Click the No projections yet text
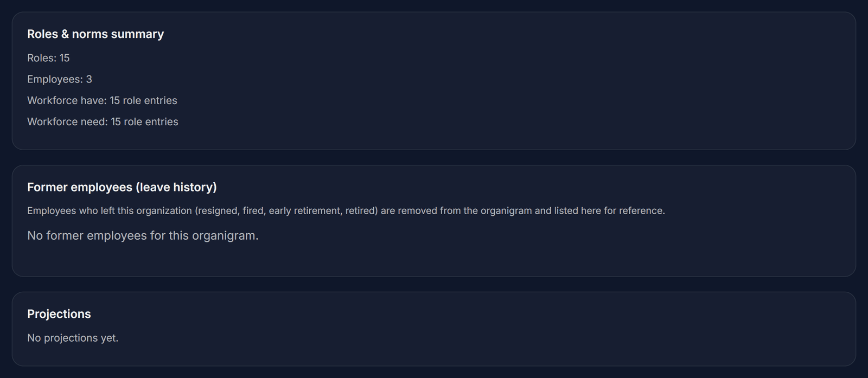 [x=73, y=338]
